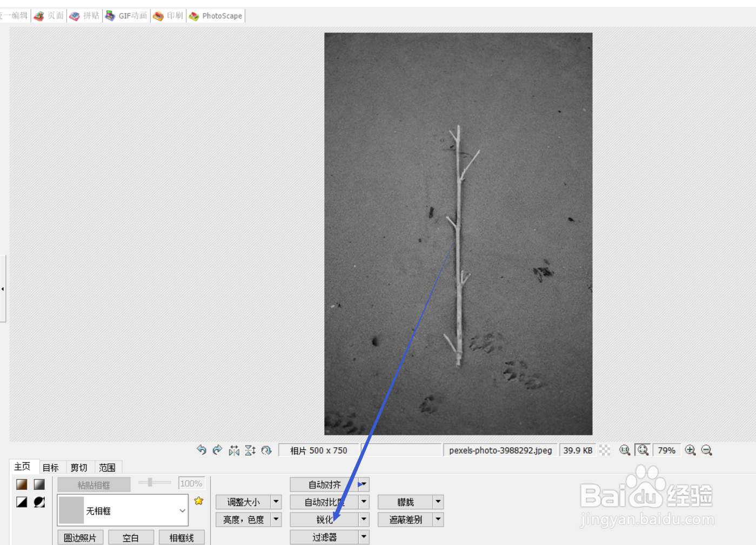Image resolution: width=756 pixels, height=545 pixels.
Task: Click the rotate image icon
Action: tap(266, 450)
